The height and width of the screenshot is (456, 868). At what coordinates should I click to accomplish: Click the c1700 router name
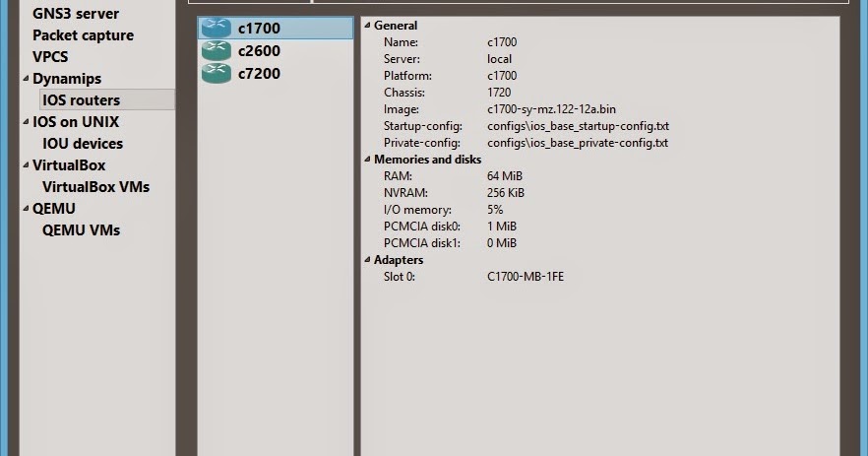259,28
